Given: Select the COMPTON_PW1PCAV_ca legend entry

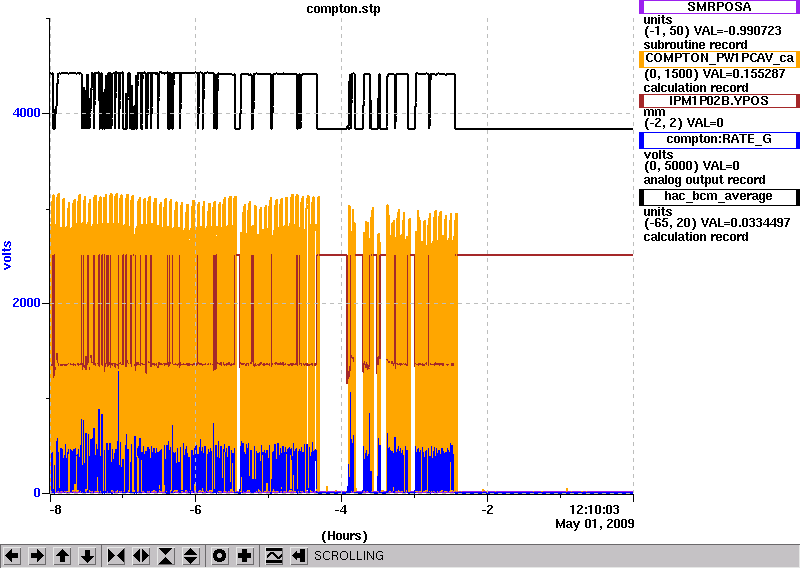Looking at the screenshot, I should (718, 58).
